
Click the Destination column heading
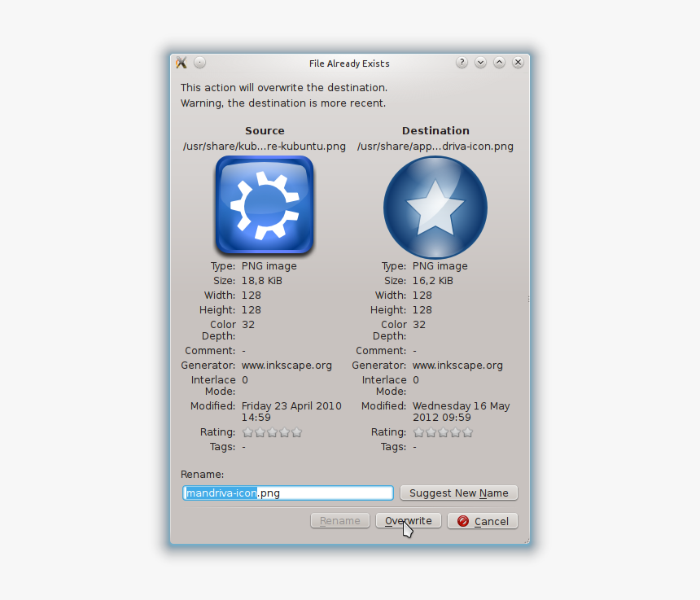(435, 131)
